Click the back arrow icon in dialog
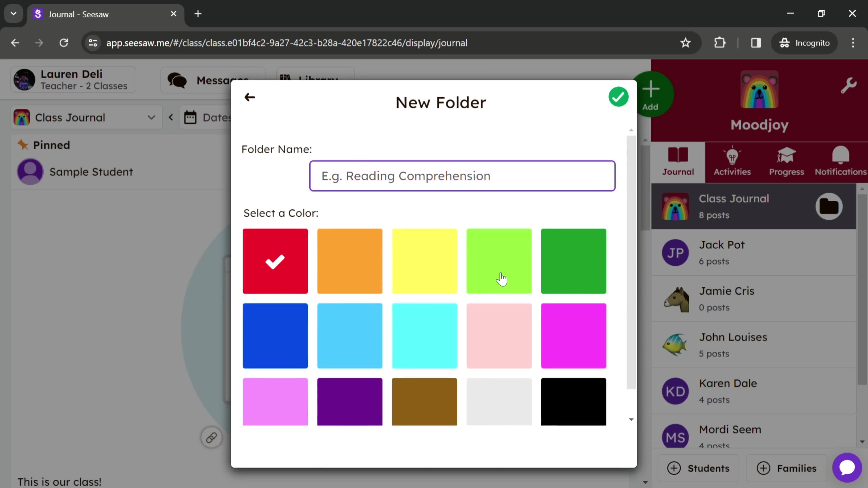This screenshot has width=868, height=488. click(250, 97)
